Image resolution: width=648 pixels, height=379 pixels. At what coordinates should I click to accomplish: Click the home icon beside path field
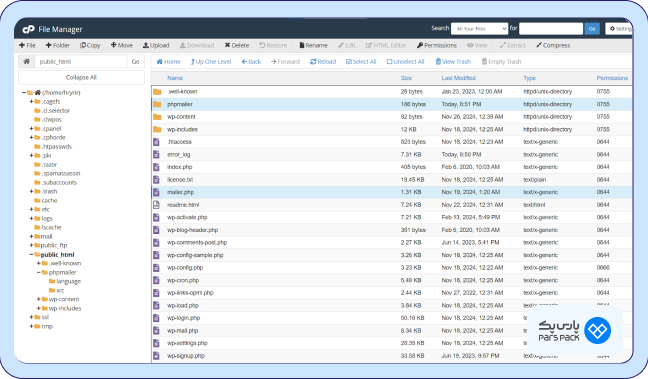tap(26, 62)
